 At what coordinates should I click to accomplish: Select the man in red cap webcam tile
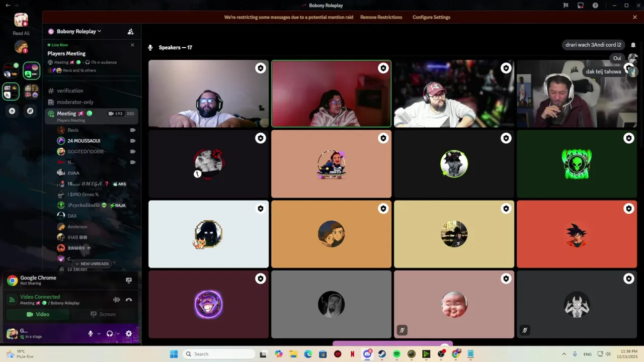[x=454, y=94]
